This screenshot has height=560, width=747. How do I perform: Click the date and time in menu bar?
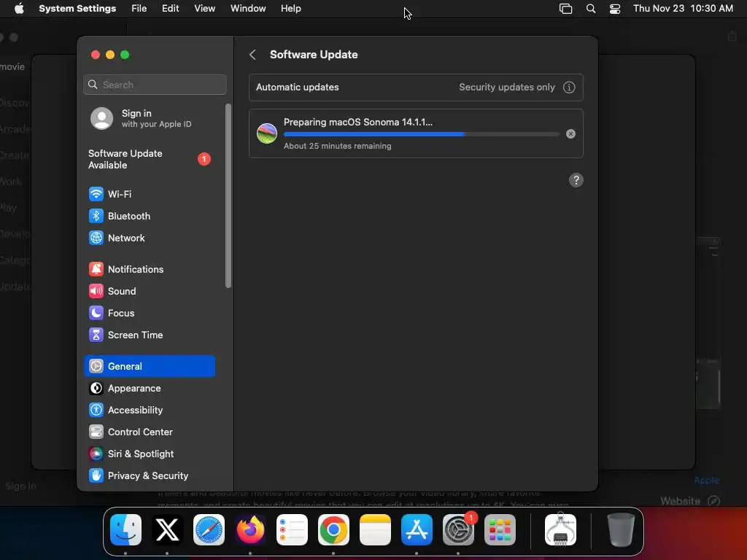[683, 9]
